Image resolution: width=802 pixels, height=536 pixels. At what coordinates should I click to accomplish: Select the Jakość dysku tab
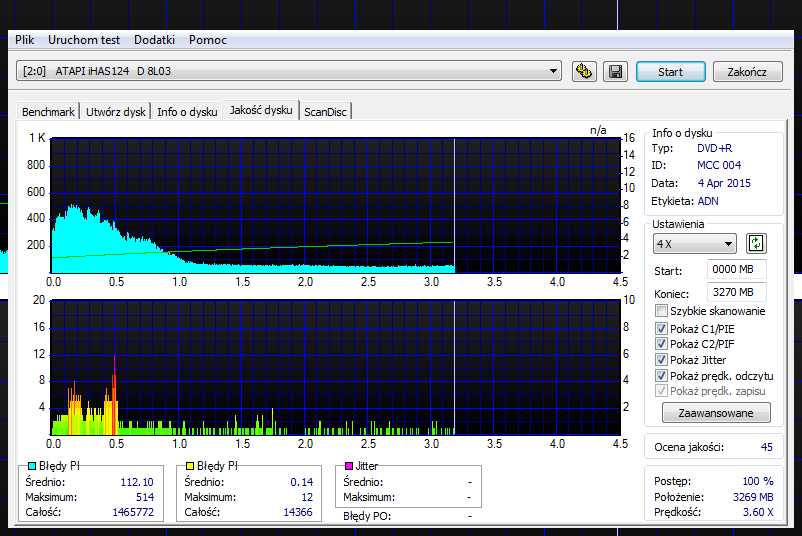[x=261, y=110]
